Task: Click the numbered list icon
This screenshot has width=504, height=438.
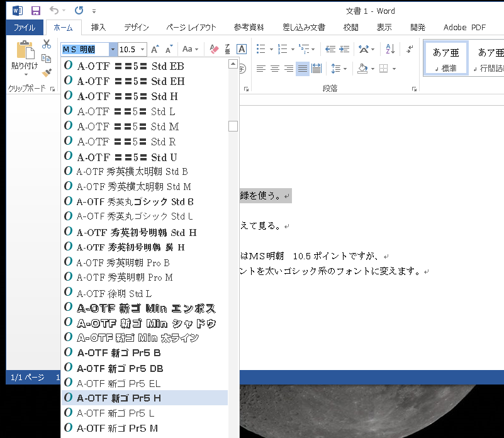Action: click(283, 49)
